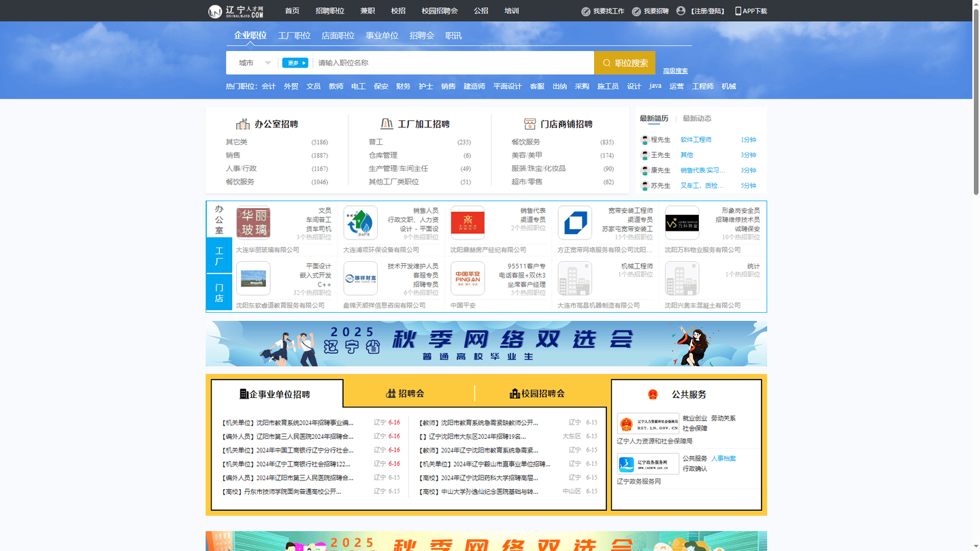Select the 工厂 vertical side tab
This screenshot has width=980, height=551.
pyautogui.click(x=219, y=256)
